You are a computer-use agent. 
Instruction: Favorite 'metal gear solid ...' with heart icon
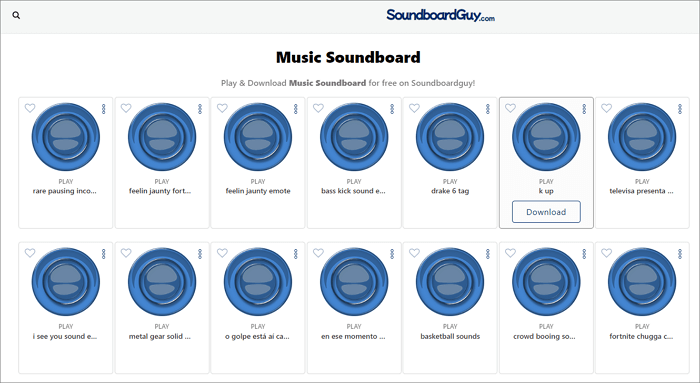(x=126, y=253)
